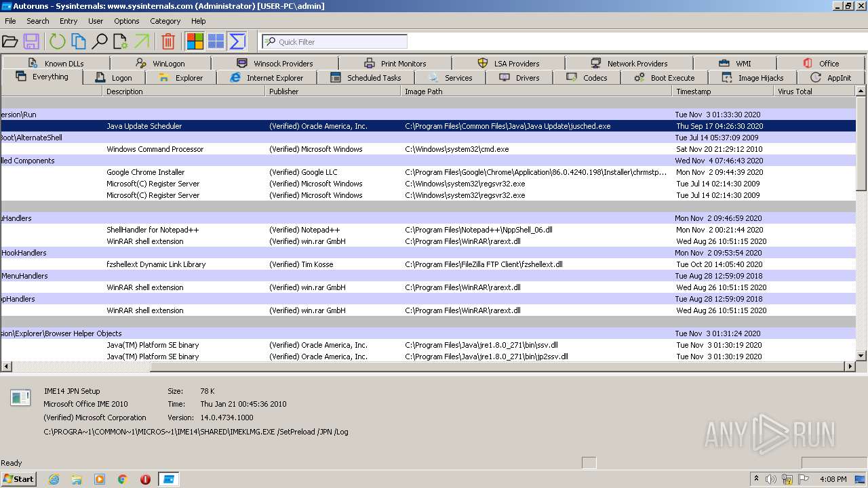Switch to the Image Hijacks tab
This screenshot has height=488, width=868.
(x=753, y=78)
